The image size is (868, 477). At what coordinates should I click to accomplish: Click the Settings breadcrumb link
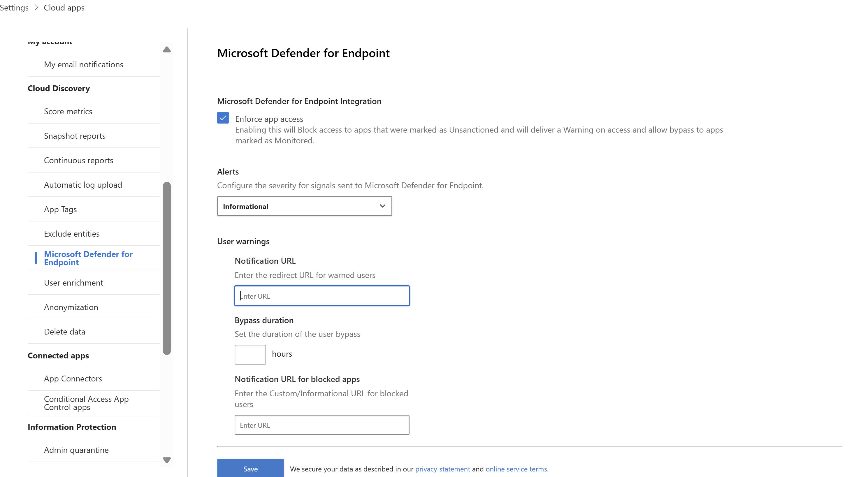pyautogui.click(x=14, y=7)
